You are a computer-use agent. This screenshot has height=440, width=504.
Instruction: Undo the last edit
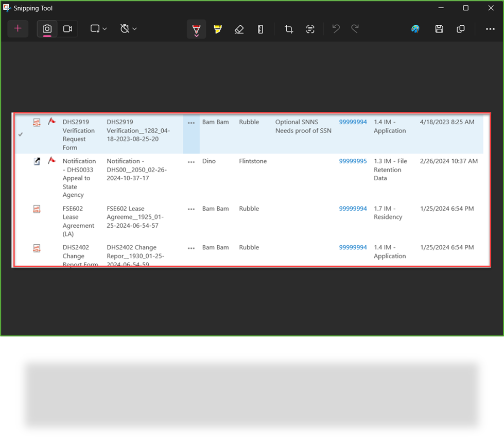click(x=336, y=29)
